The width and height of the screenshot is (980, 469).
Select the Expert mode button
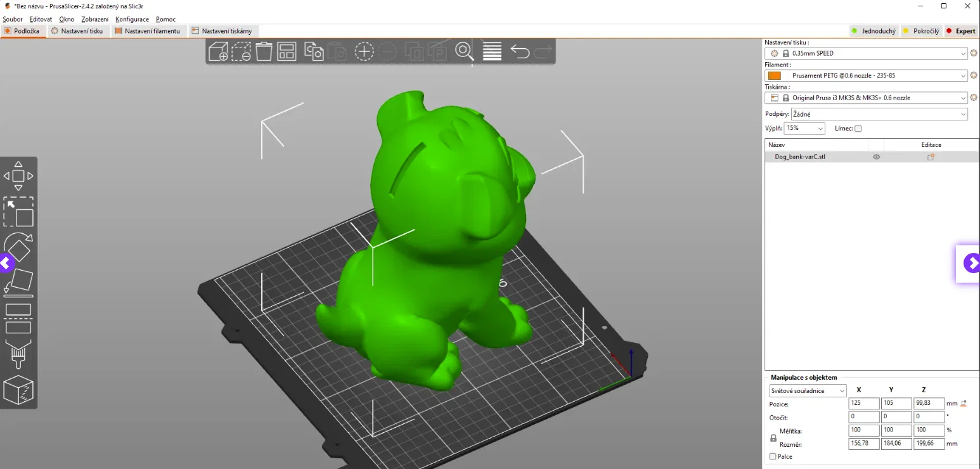(961, 31)
